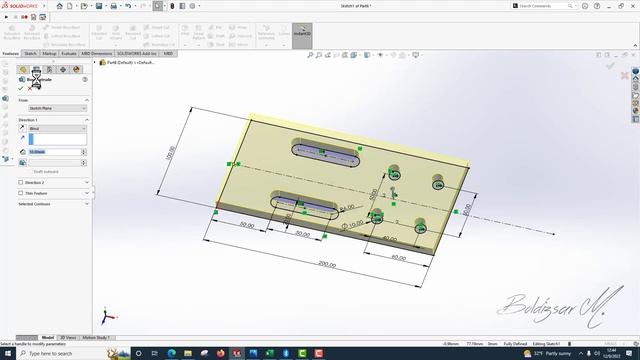Switch to the Sketch ribbon tab

(30, 53)
